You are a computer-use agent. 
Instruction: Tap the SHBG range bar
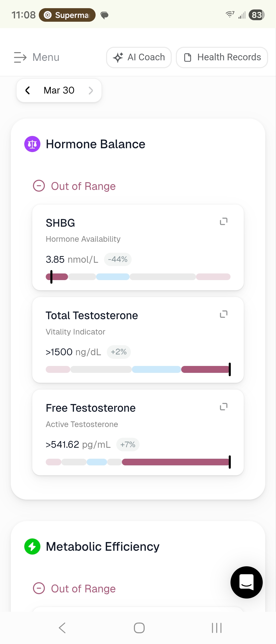click(138, 277)
